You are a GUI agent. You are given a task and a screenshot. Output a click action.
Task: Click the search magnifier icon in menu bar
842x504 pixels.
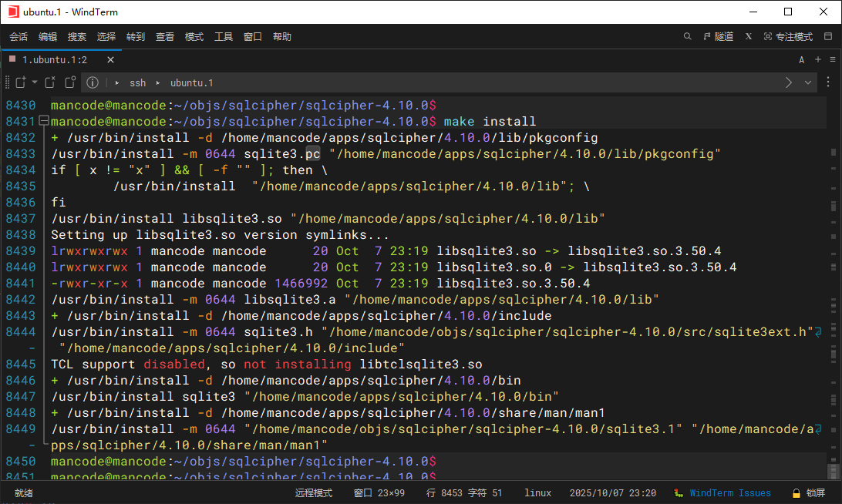click(688, 36)
